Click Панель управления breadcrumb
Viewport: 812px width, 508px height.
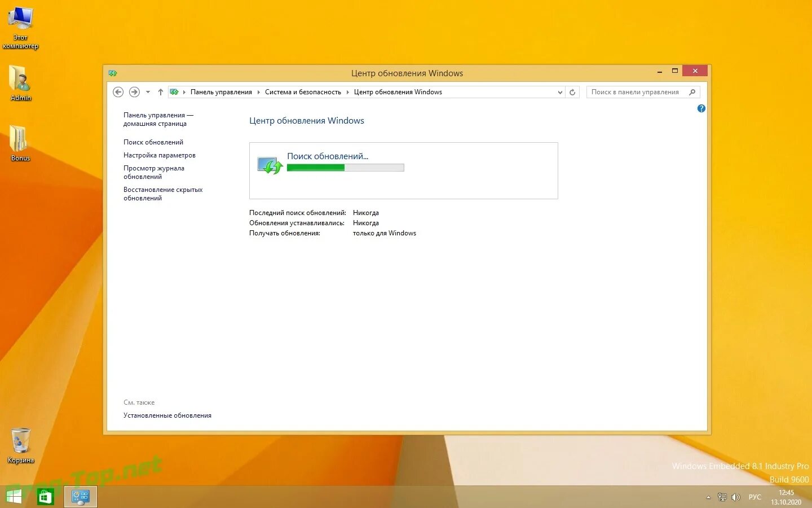(221, 92)
